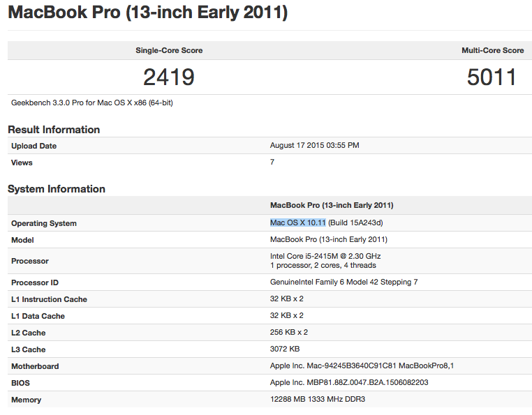Click the L2 Cache value 256 KB x 2

click(x=289, y=333)
